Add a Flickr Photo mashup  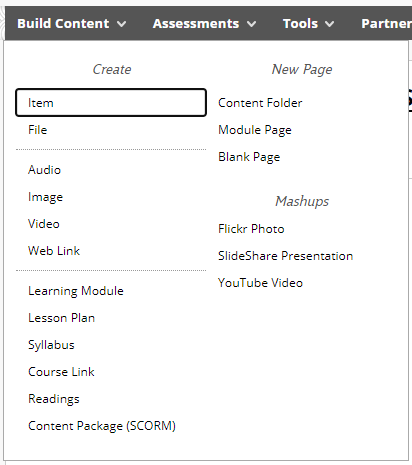251,229
